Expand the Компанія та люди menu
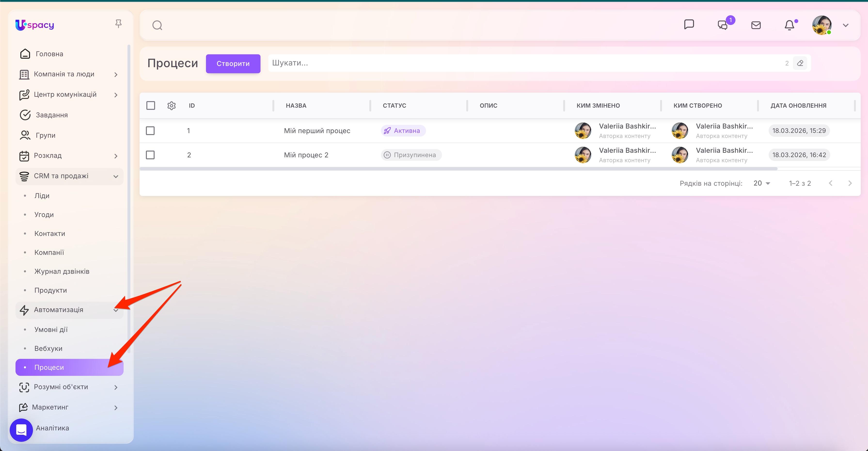This screenshot has width=868, height=451. tap(116, 74)
